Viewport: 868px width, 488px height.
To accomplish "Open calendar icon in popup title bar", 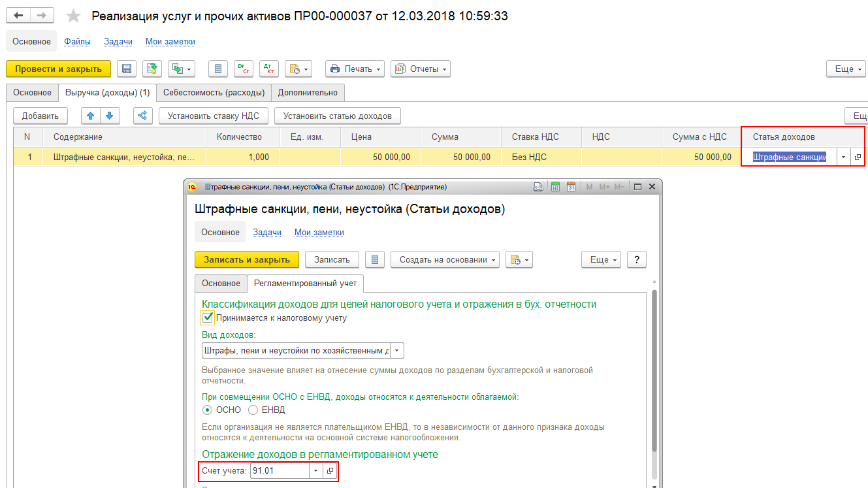I will coord(571,187).
